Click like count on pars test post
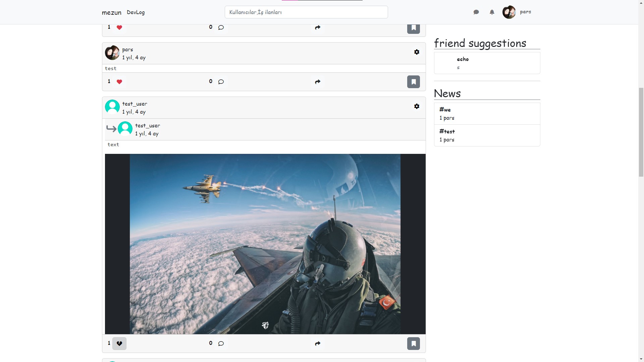The height and width of the screenshot is (362, 644). pyautogui.click(x=109, y=81)
